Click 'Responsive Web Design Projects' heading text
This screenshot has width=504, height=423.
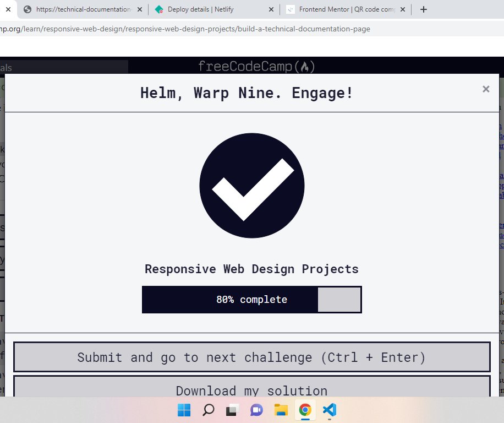click(x=251, y=269)
